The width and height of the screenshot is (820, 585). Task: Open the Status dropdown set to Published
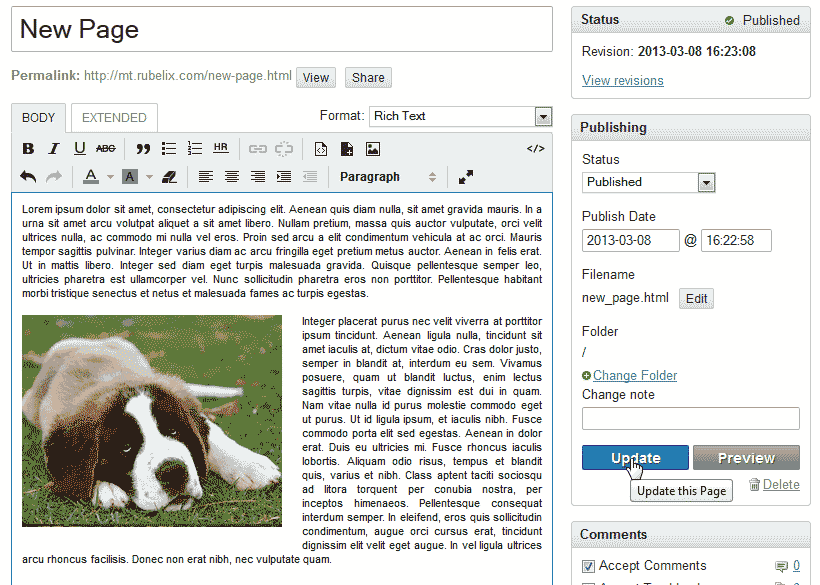[x=648, y=182]
